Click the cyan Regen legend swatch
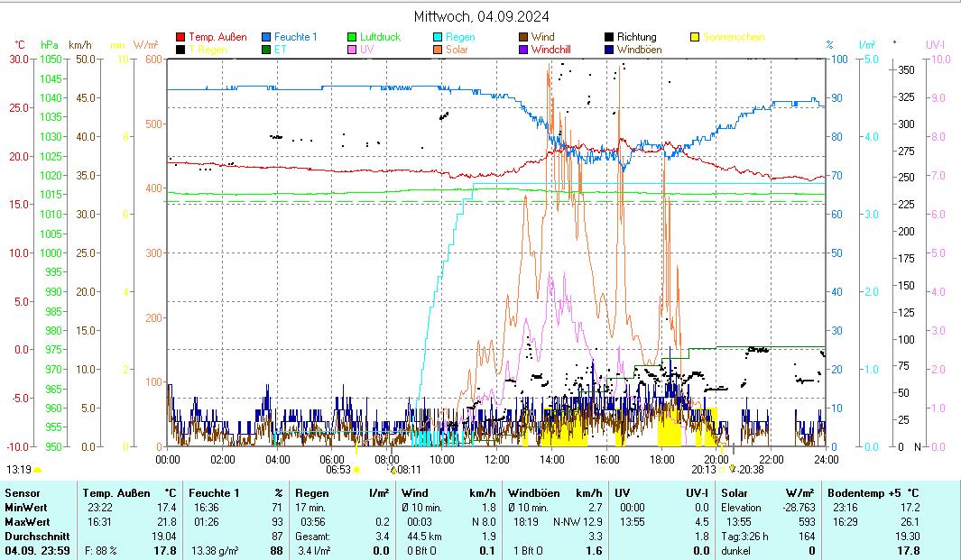Viewport: 961px width, 560px height. [438, 37]
